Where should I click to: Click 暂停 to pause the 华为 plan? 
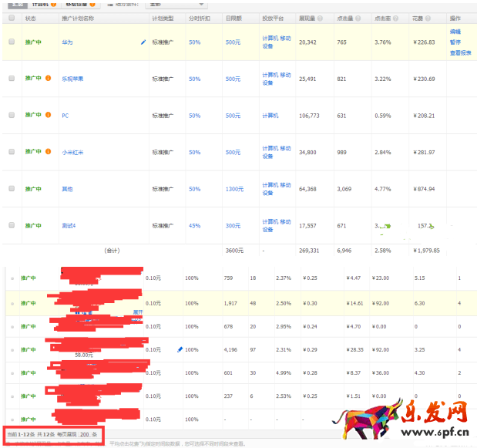455,42
